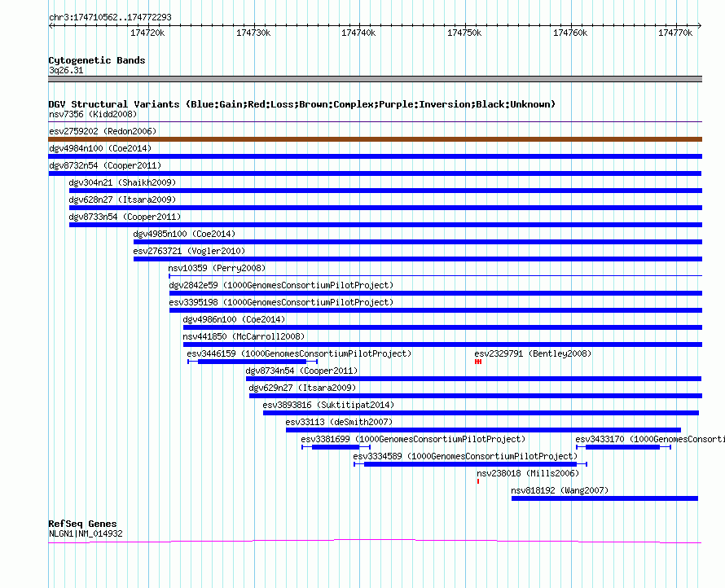Select the esv2763721 (Vogler2010) label
The width and height of the screenshot is (725, 588).
click(189, 251)
